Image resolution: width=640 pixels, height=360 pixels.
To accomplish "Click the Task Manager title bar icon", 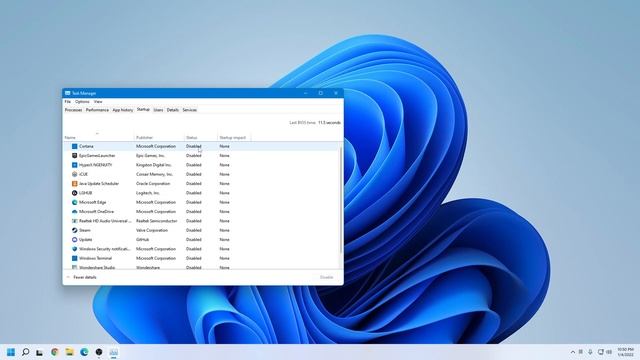I will 68,93.
